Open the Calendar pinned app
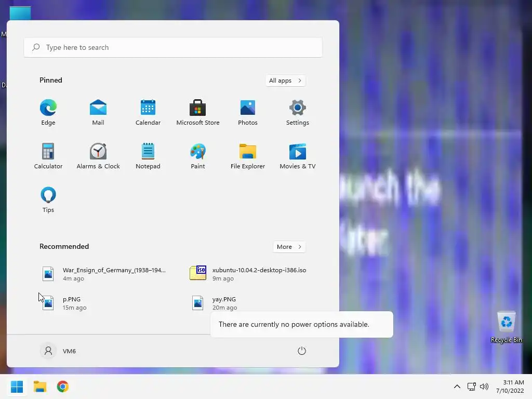 click(148, 112)
